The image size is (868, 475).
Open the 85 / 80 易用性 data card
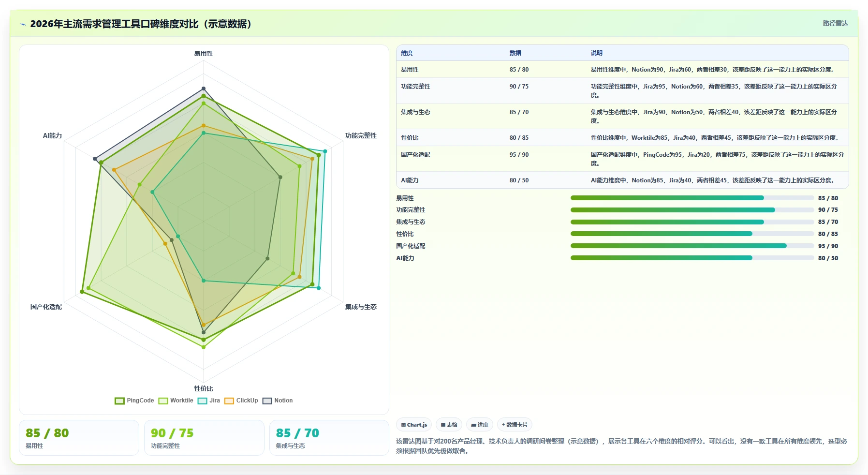79,438
